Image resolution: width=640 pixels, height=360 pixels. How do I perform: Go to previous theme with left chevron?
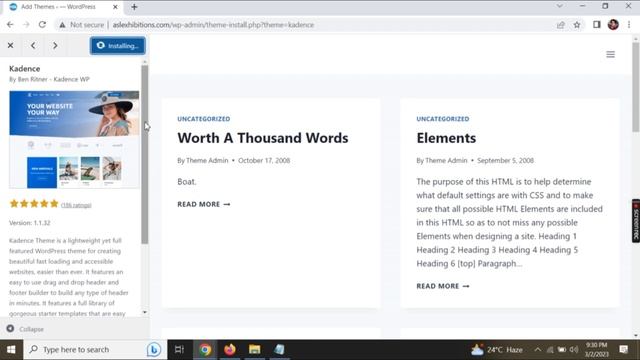point(33,45)
